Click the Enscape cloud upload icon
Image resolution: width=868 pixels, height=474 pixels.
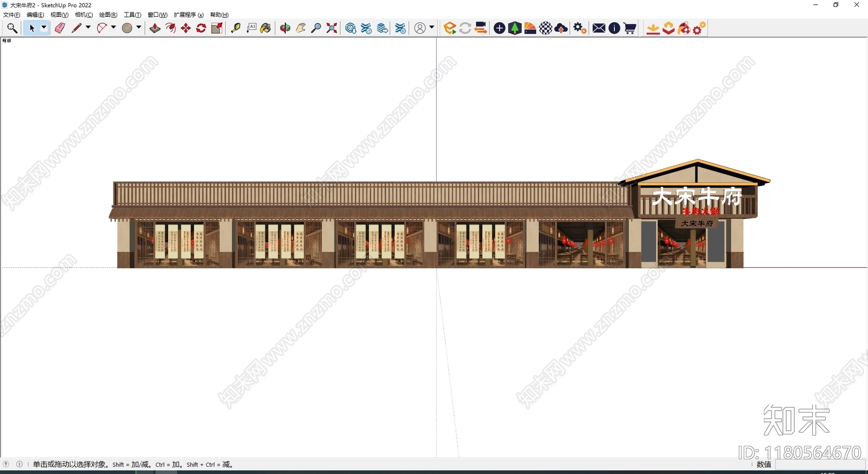pyautogui.click(x=561, y=28)
